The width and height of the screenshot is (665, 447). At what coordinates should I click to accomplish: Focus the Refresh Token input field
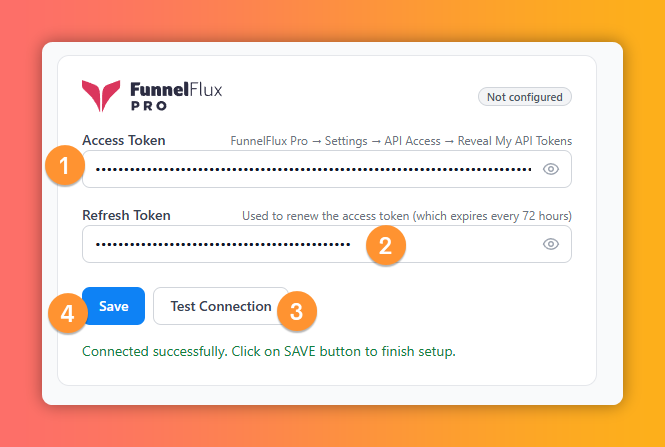point(327,244)
